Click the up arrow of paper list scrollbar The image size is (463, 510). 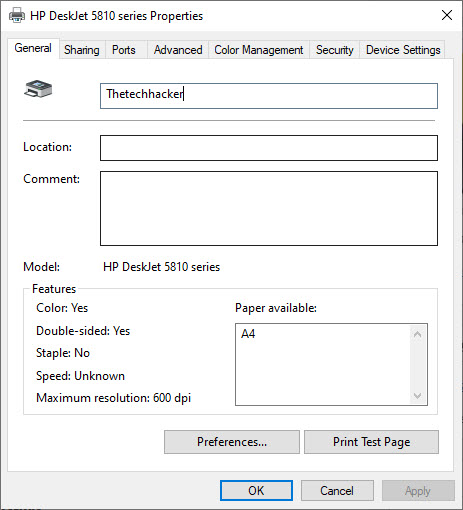[417, 334]
